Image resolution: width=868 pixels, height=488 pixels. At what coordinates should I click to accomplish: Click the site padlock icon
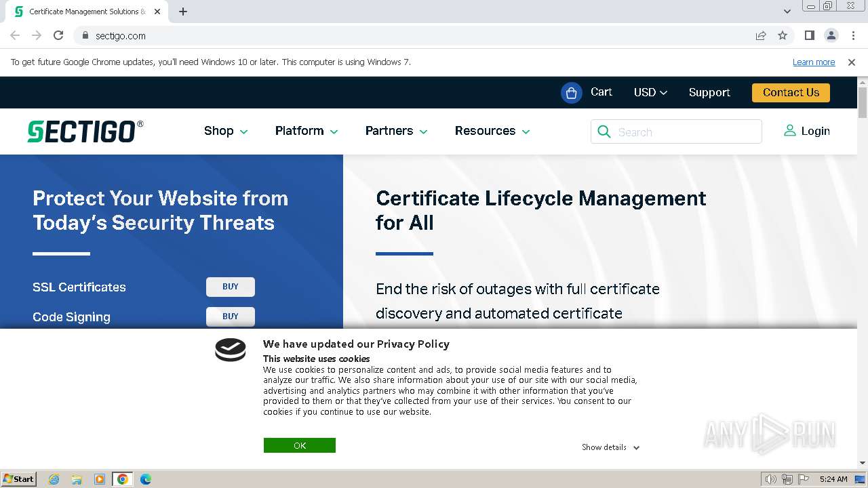pos(85,35)
